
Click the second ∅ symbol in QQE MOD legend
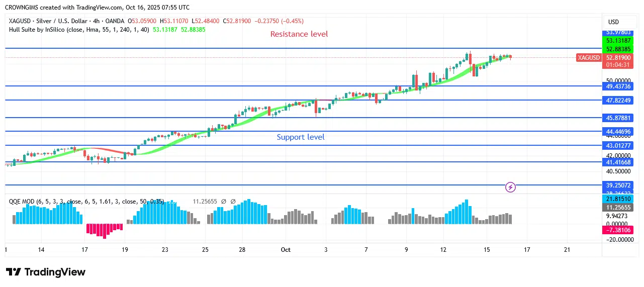(233, 202)
